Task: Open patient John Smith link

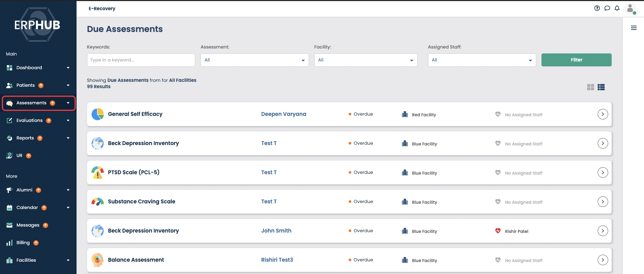Action: click(276, 231)
